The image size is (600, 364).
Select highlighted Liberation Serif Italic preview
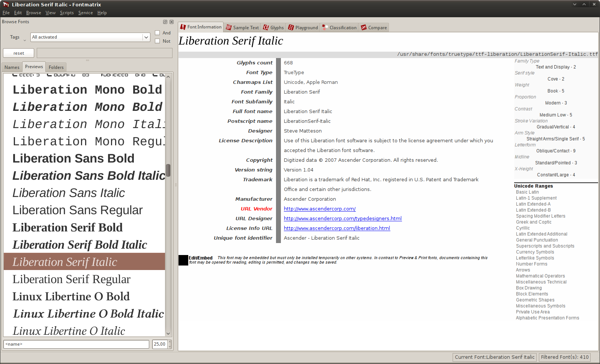(x=84, y=261)
